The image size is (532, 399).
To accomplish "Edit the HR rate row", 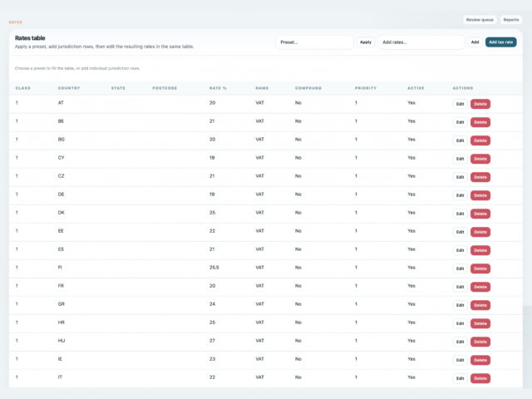I will [x=460, y=323].
